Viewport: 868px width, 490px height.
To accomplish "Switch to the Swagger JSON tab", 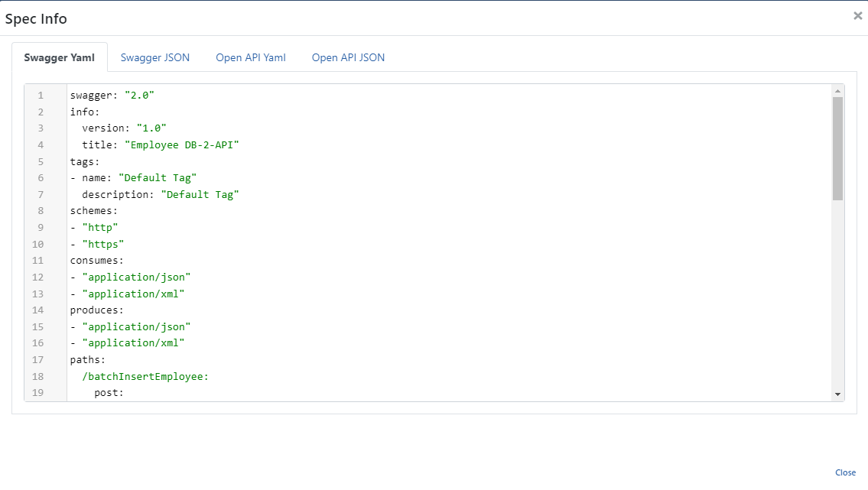I will point(154,57).
